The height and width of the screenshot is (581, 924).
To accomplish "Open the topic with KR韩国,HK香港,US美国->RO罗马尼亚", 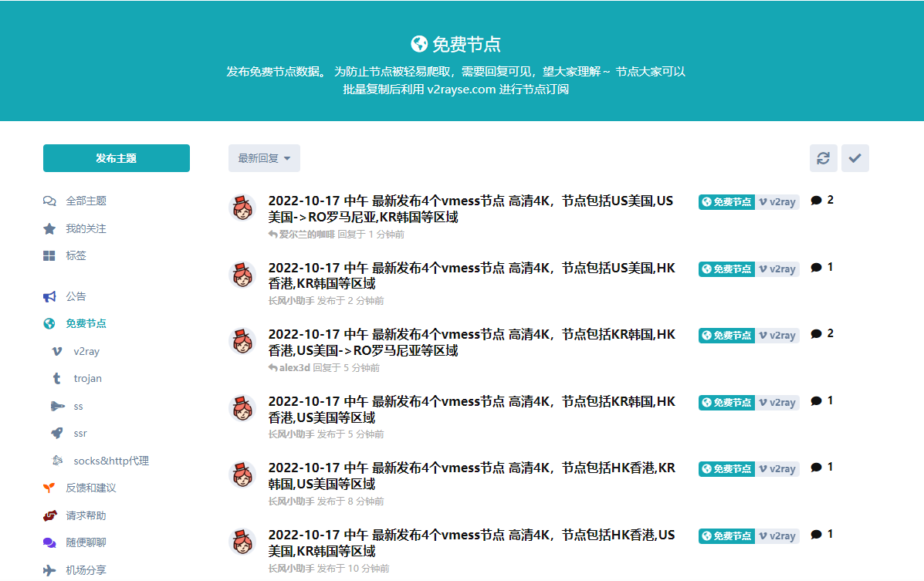I will click(x=472, y=343).
